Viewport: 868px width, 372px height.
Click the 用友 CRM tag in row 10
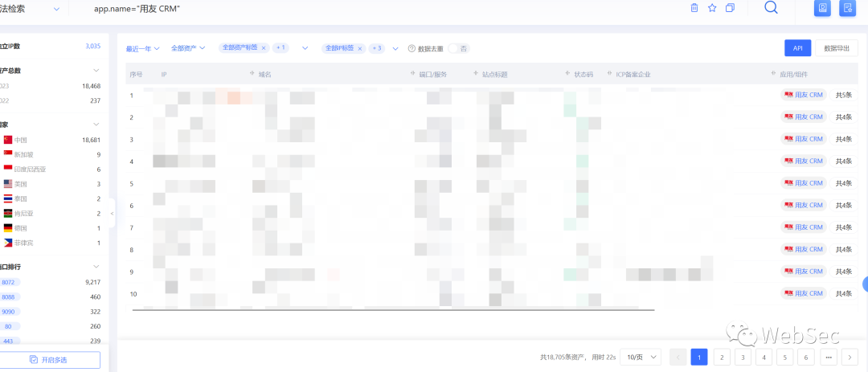click(x=803, y=293)
